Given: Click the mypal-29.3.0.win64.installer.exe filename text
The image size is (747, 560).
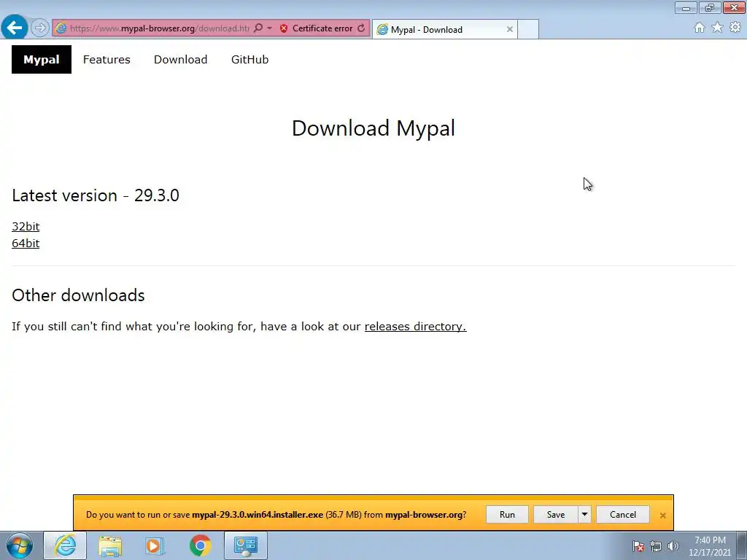Looking at the screenshot, I should click(258, 515).
